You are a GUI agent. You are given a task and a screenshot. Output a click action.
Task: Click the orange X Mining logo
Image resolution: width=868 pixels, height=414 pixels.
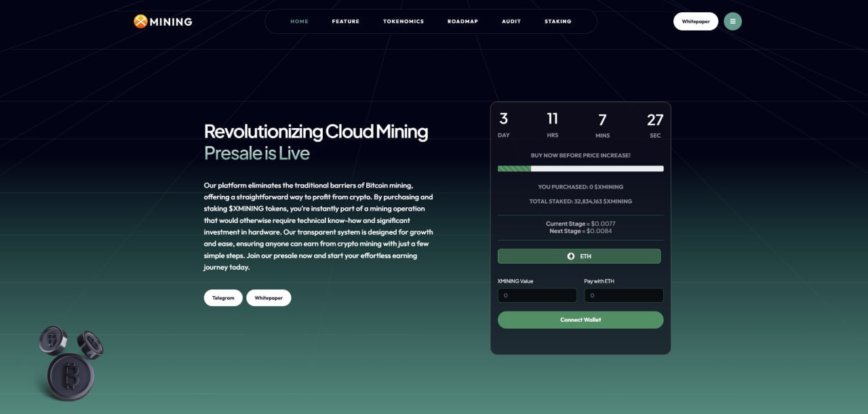(141, 22)
